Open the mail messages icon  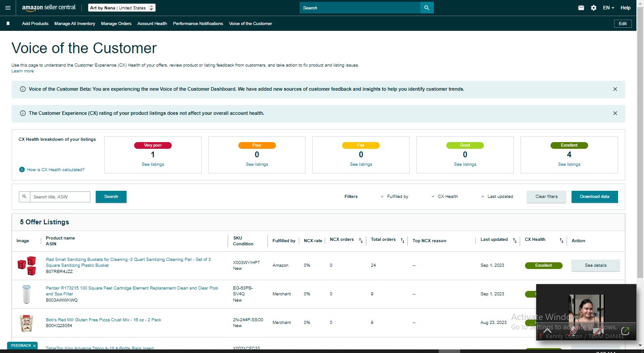pos(581,8)
